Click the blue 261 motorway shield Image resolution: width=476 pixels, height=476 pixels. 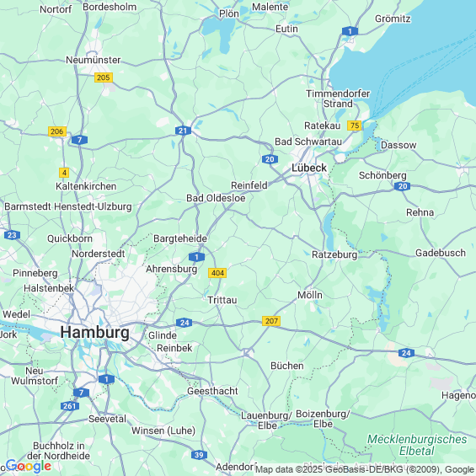[x=70, y=406]
